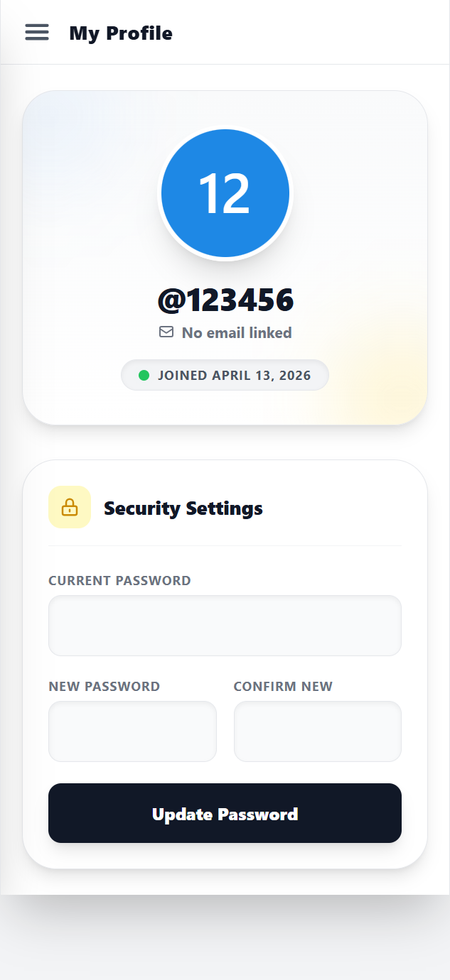Click the Confirm New label
This screenshot has width=450, height=980.
(x=283, y=686)
